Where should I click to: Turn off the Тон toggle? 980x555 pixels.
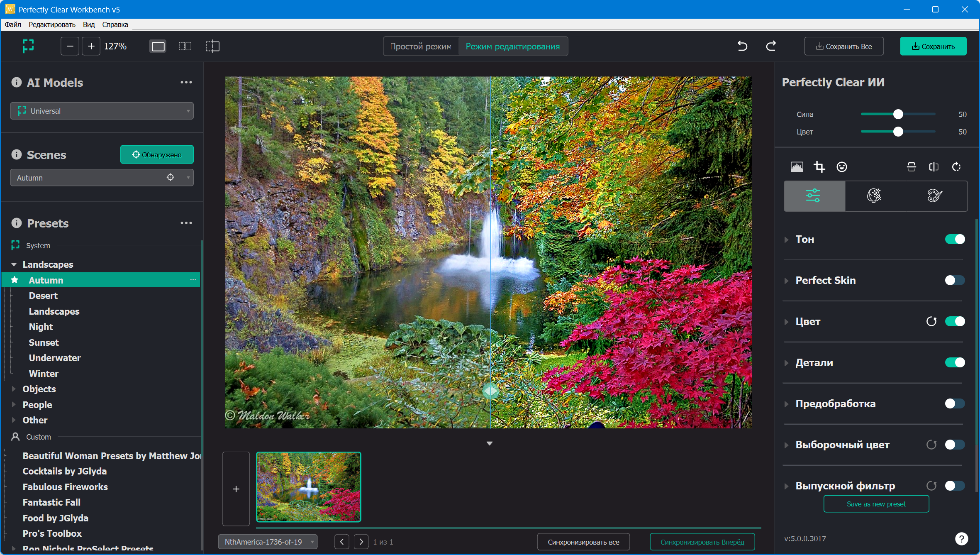954,239
